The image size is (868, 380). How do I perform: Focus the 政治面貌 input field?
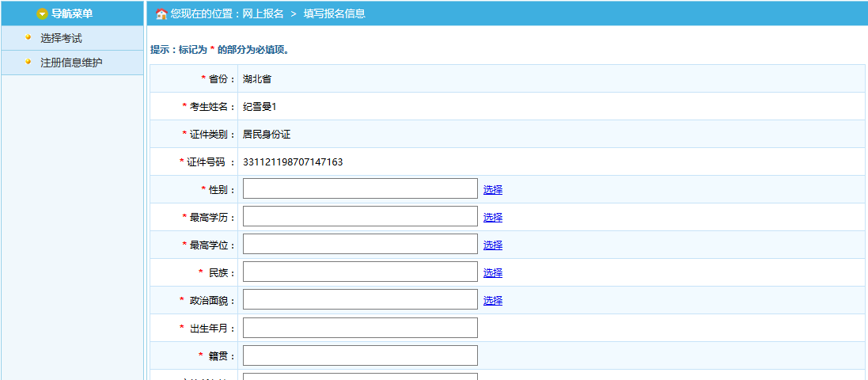[x=360, y=299]
